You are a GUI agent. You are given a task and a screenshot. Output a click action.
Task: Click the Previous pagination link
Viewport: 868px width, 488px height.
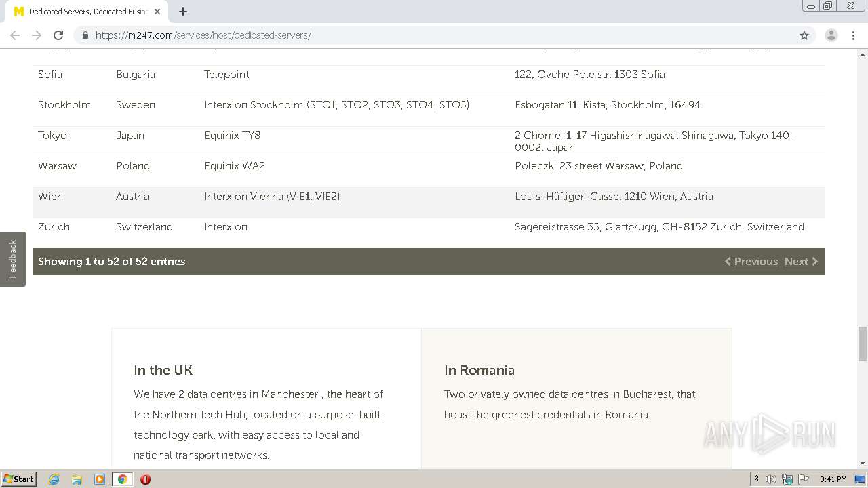tap(755, 262)
